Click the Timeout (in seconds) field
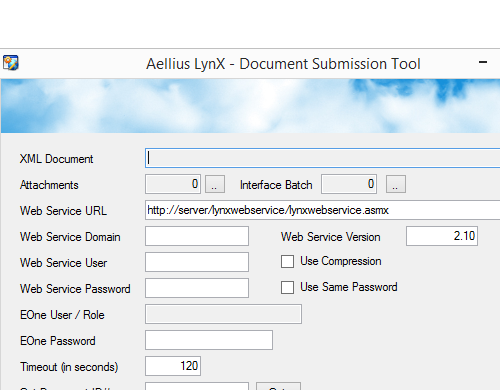Image resolution: width=500 pixels, height=390 pixels. tap(173, 366)
